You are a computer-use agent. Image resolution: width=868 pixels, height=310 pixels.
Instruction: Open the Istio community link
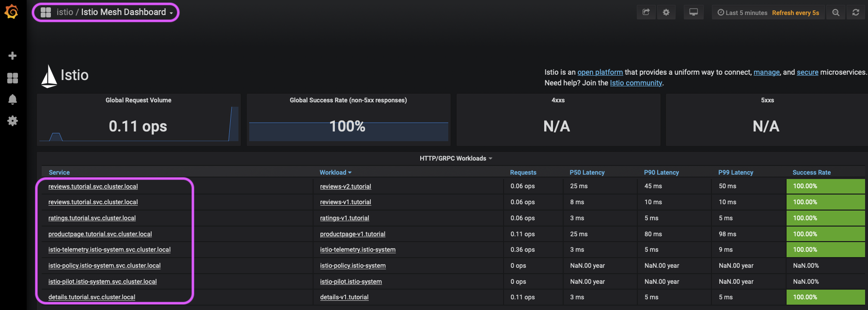[636, 83]
